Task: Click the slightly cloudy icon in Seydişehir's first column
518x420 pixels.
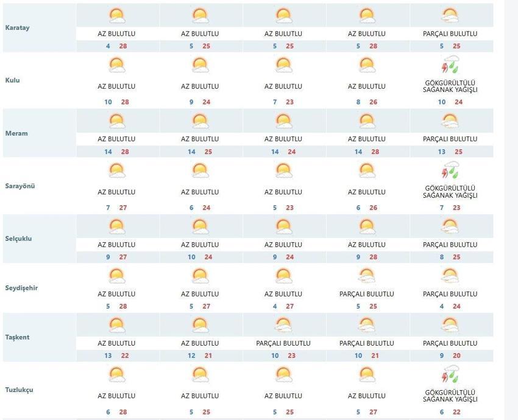Action: coord(116,274)
